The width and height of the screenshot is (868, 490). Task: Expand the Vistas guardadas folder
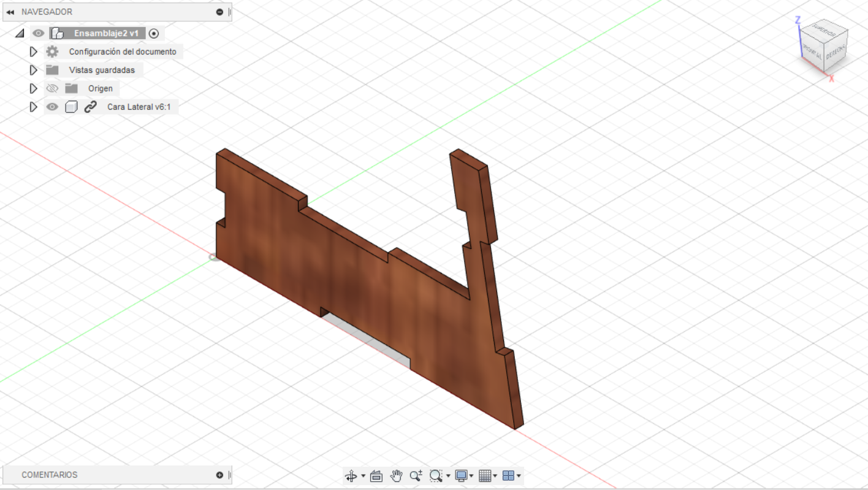tap(34, 70)
